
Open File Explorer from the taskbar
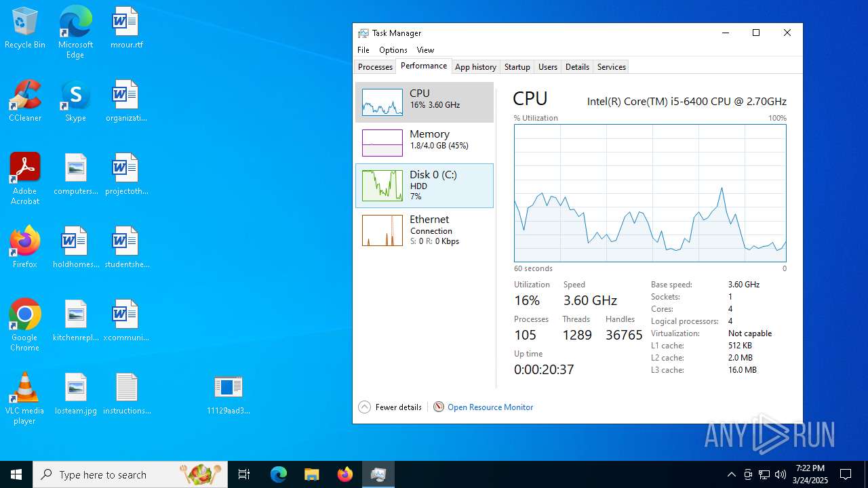(311, 474)
